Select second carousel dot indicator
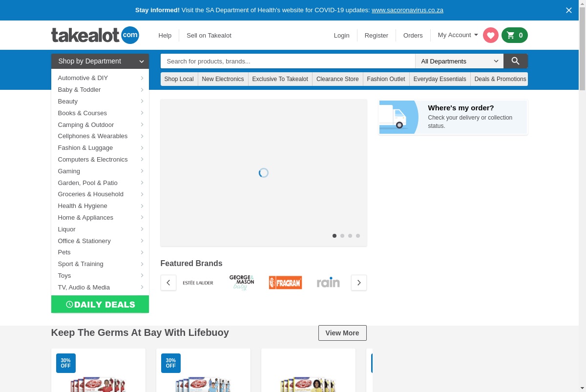This screenshot has height=392, width=586. [342, 236]
